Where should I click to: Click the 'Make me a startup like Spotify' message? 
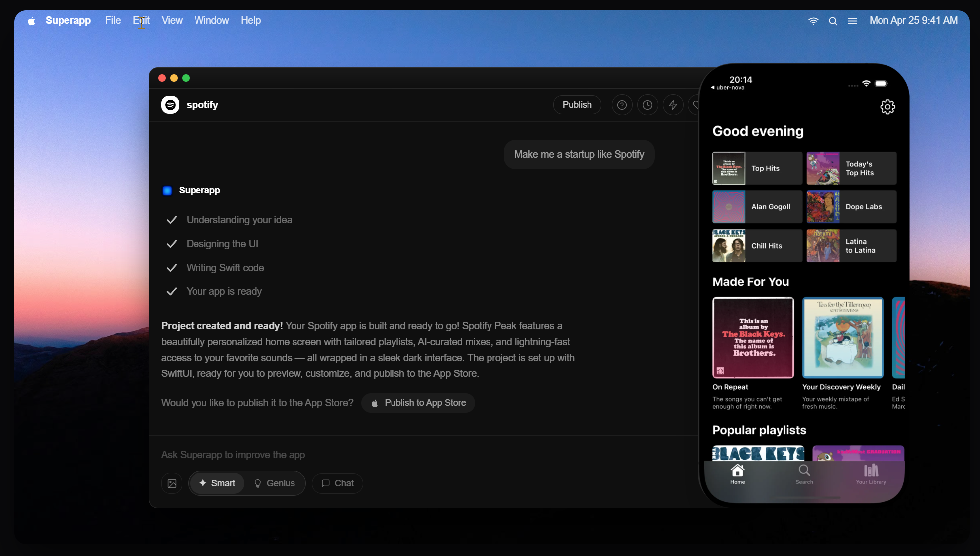point(579,154)
